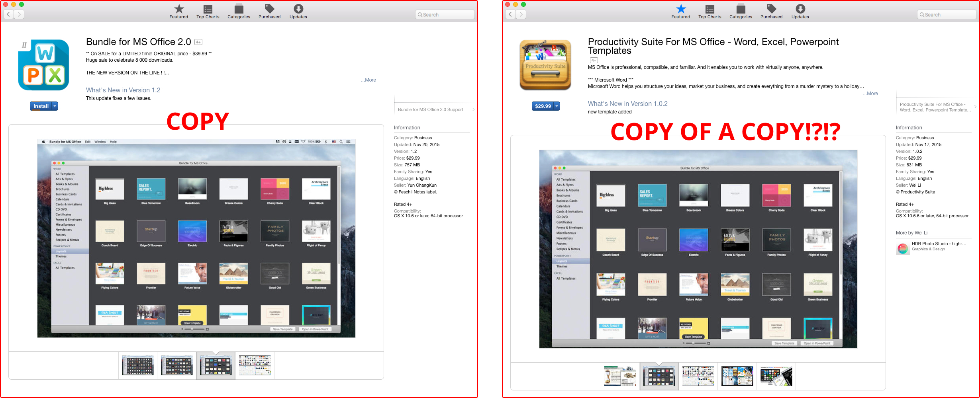Click 'More by Wei Li' heading
The image size is (980, 398).
coord(911,233)
